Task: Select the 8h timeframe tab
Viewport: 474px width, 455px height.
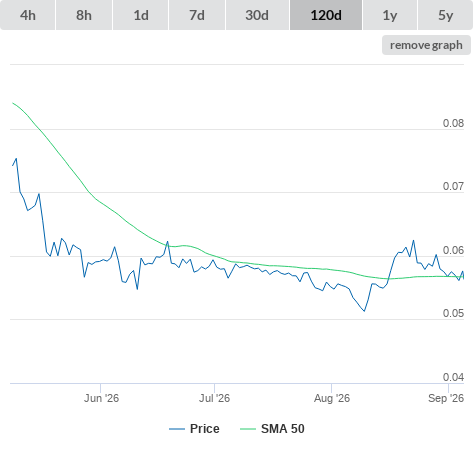Action: click(84, 15)
